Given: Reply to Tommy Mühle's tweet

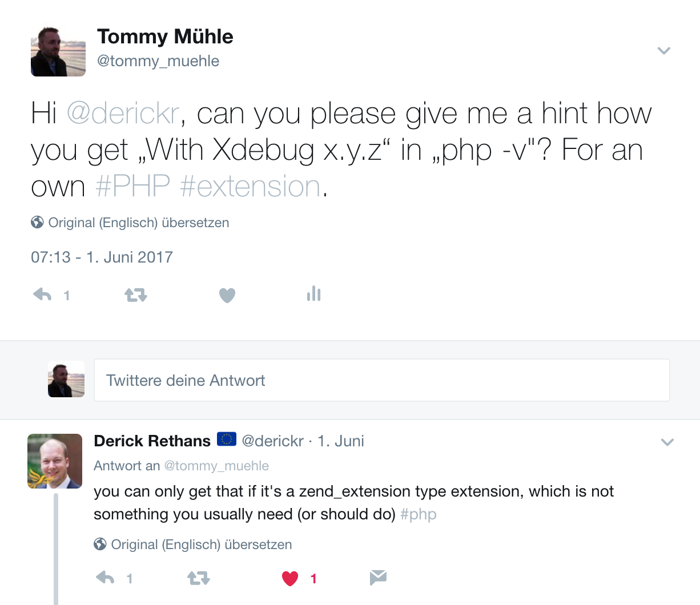Looking at the screenshot, I should click(43, 295).
